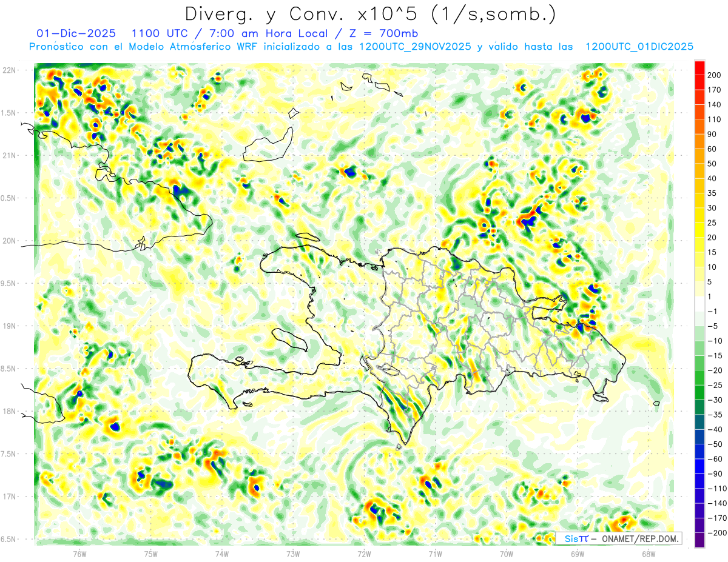The image size is (728, 562).
Task: Click the '200' value on the color scale
Action: [715, 75]
